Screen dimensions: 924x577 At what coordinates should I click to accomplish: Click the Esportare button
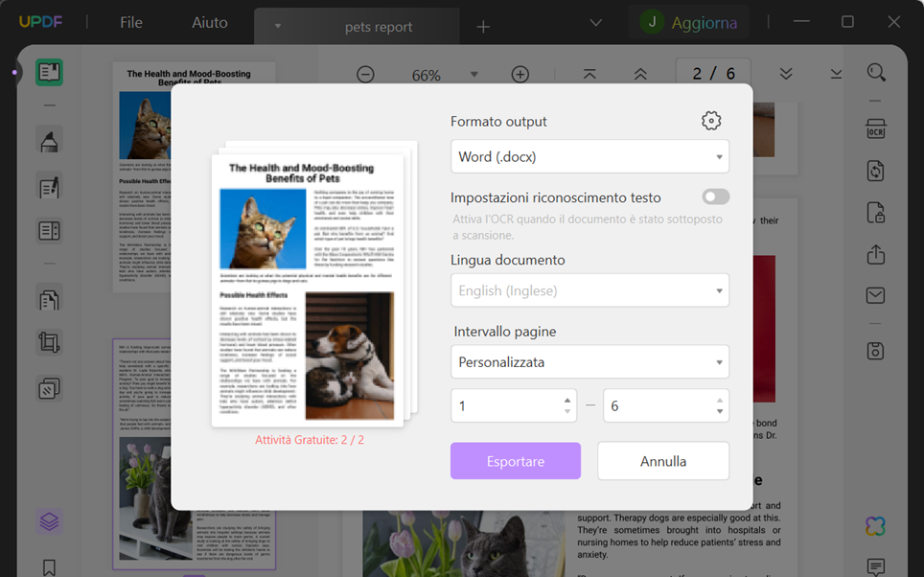(x=516, y=461)
